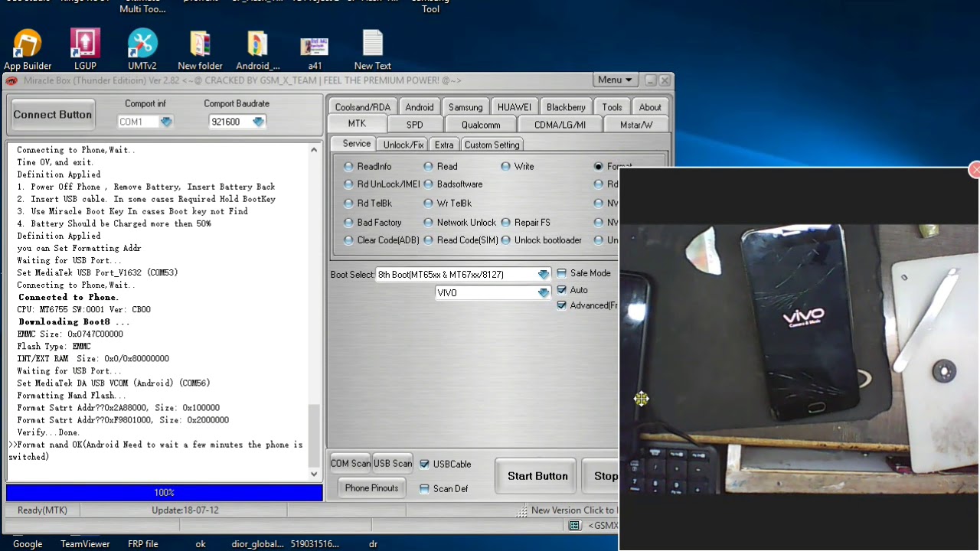Switch to the Blackberry tab
Screen dimensions: 980x551
point(566,107)
